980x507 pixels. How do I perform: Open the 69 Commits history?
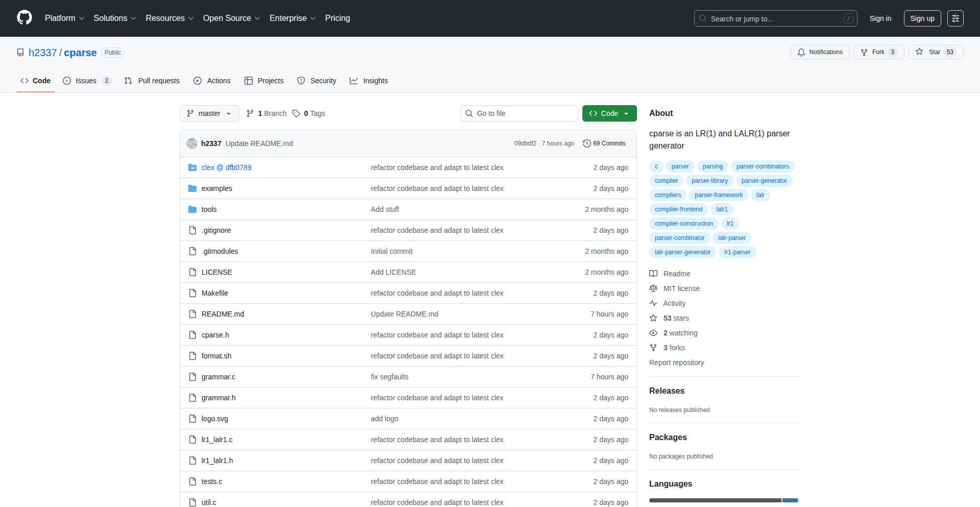(604, 143)
